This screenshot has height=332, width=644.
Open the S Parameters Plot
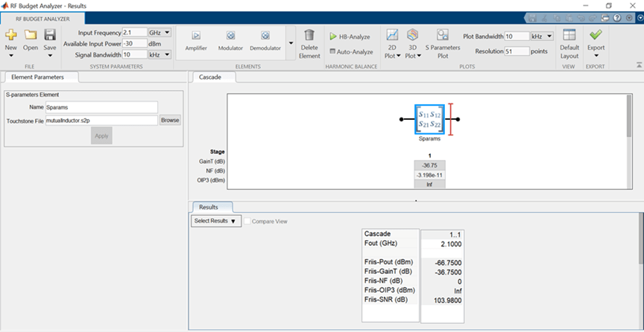tap(442, 42)
